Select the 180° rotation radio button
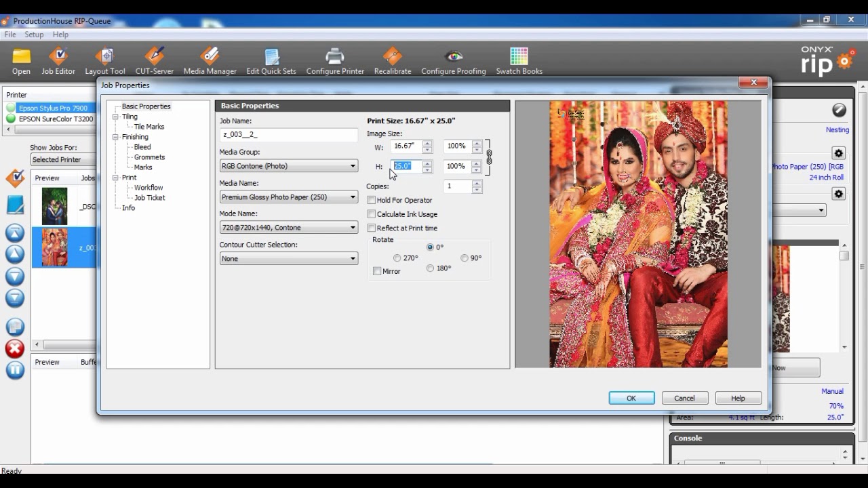Image resolution: width=868 pixels, height=488 pixels. pos(430,268)
